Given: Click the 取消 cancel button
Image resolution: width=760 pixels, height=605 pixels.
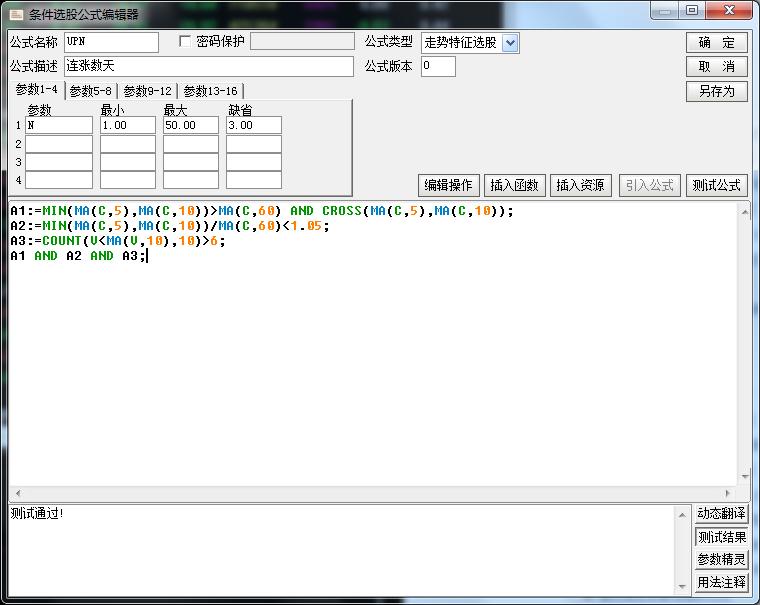Looking at the screenshot, I should (716, 66).
